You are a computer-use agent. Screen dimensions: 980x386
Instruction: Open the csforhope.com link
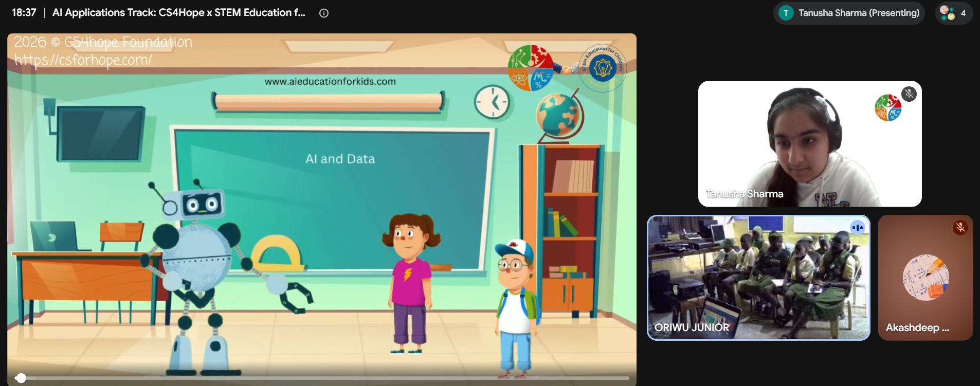pos(83,60)
